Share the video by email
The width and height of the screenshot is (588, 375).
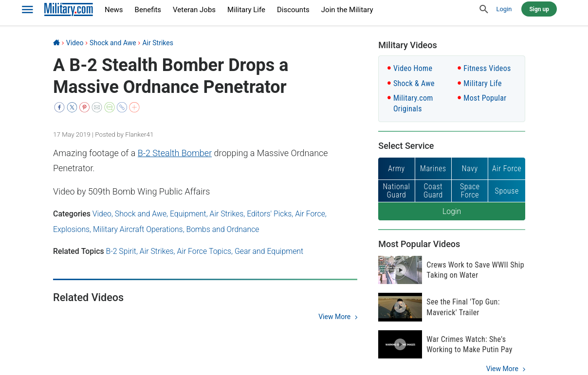(x=97, y=107)
